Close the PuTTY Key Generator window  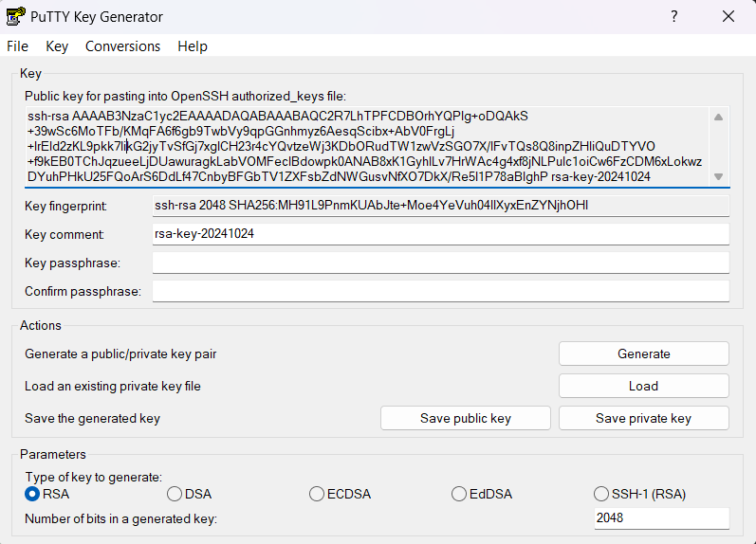pos(728,16)
